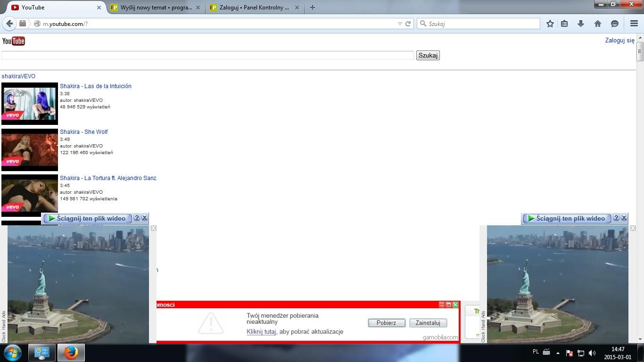Open 'Shakira - La Tortura ft. Alejandro Sanz' link
Image resolution: width=644 pixels, height=362 pixels.
(x=108, y=178)
